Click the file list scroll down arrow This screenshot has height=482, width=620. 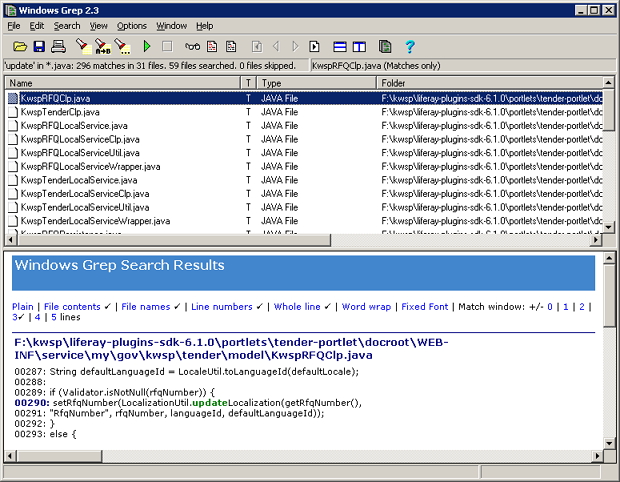coord(609,227)
